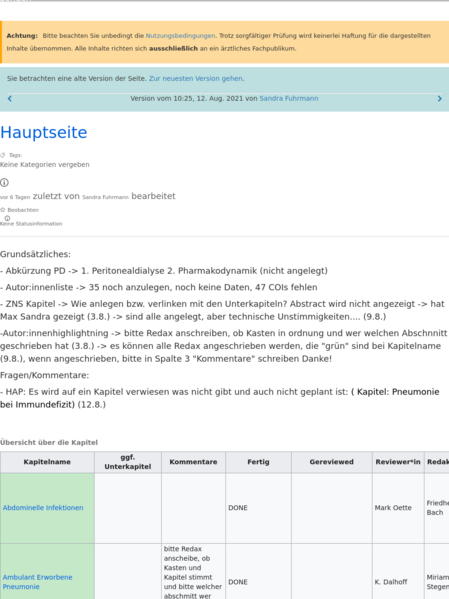449x599 pixels.
Task: Go to previous version arrow
Action: click(10, 99)
